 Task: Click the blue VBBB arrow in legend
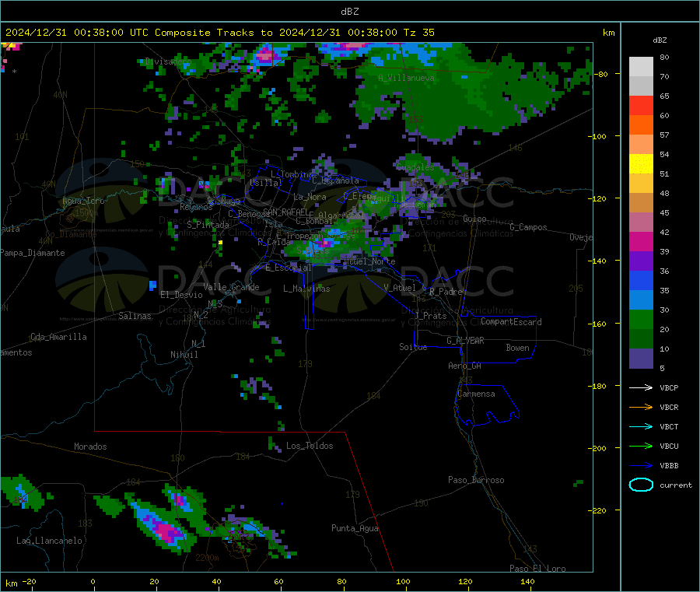[641, 466]
